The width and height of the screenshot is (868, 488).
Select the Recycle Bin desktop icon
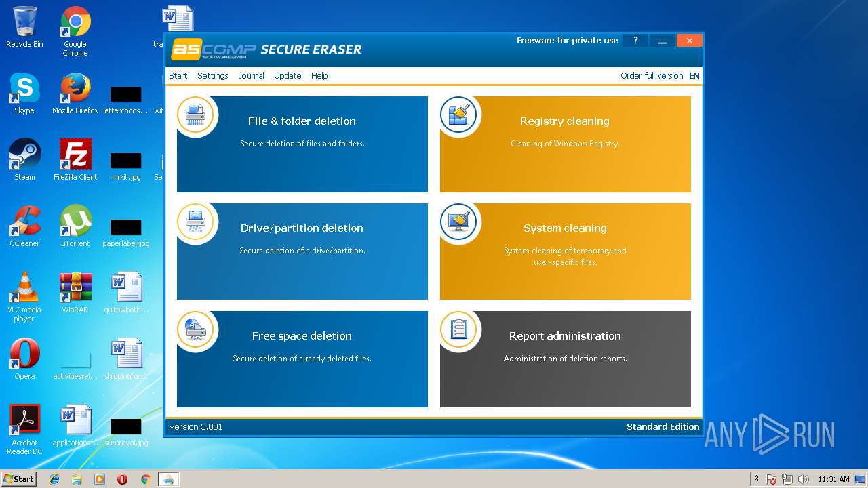pos(24,28)
